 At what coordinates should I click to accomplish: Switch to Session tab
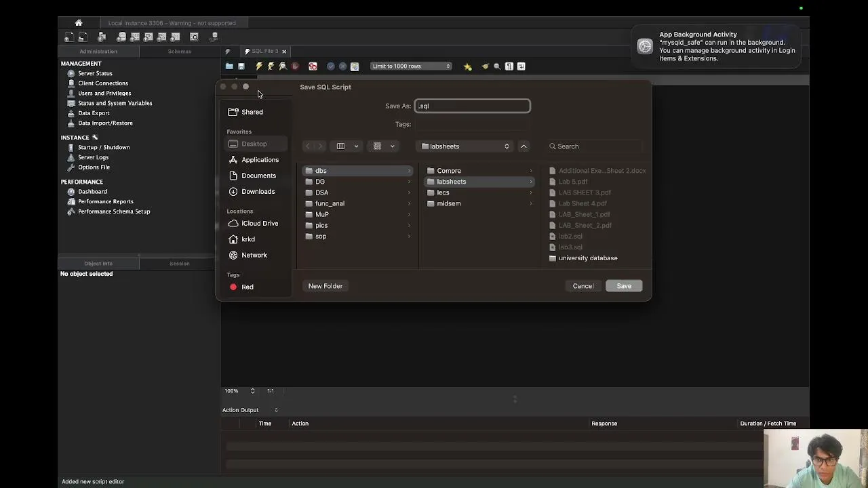pos(180,264)
